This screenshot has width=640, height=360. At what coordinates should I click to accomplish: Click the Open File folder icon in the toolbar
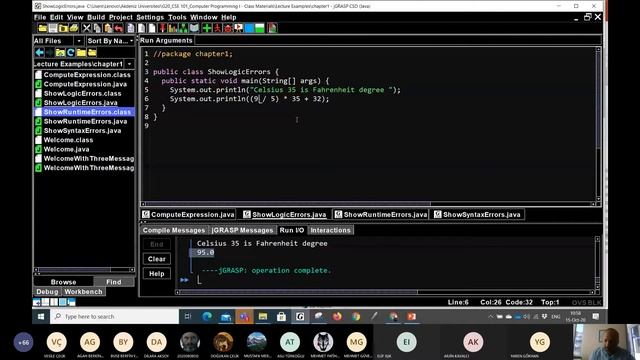point(42,28)
